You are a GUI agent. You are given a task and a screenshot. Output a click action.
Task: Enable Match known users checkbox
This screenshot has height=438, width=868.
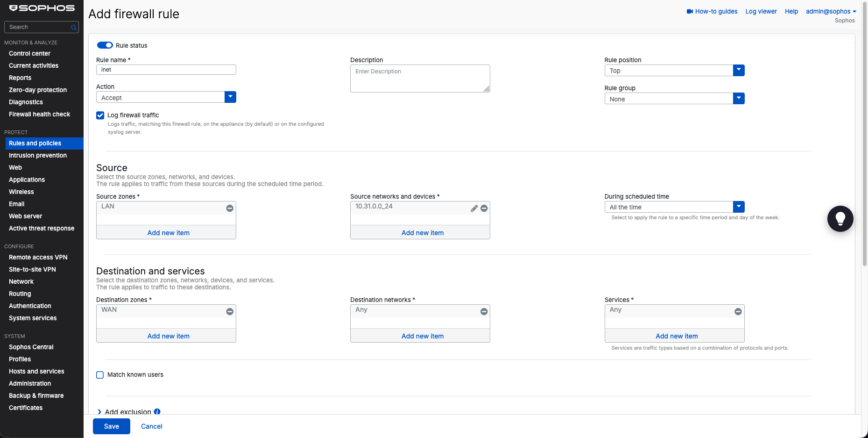(x=100, y=375)
